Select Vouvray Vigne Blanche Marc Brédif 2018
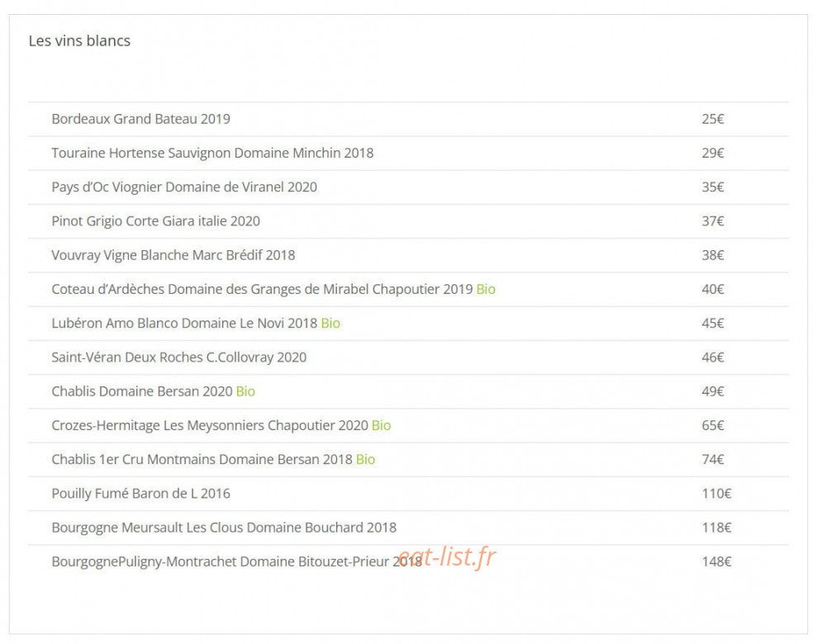 (x=408, y=255)
